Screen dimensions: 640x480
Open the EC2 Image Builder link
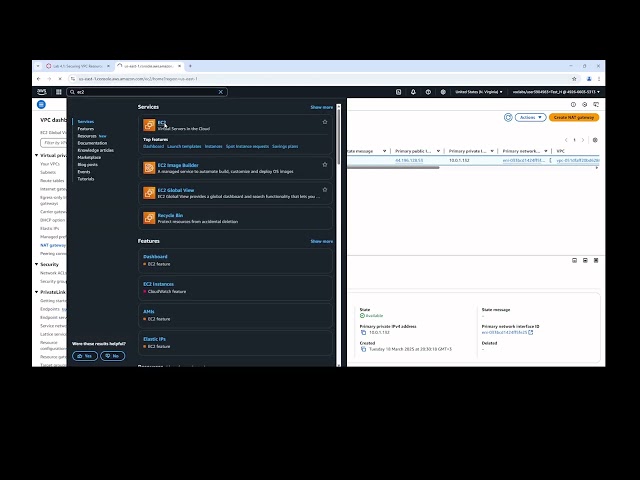coord(178,165)
